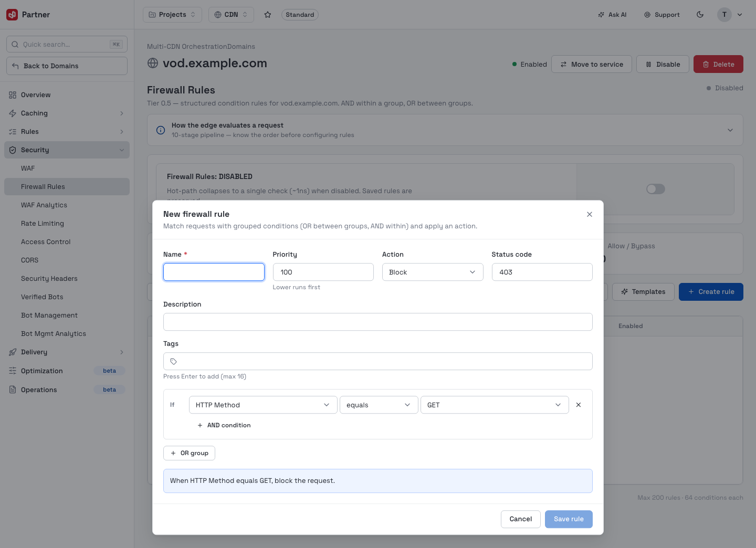Open CORS settings page

tap(67, 260)
